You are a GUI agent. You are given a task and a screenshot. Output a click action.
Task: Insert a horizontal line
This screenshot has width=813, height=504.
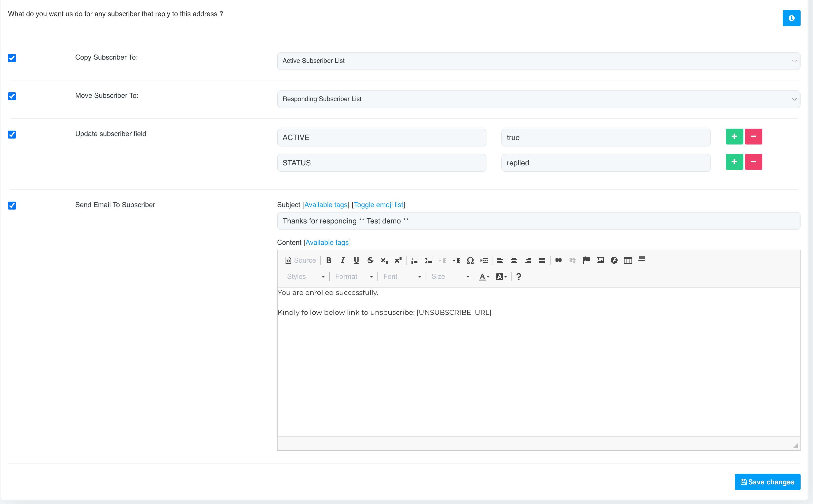tap(642, 260)
